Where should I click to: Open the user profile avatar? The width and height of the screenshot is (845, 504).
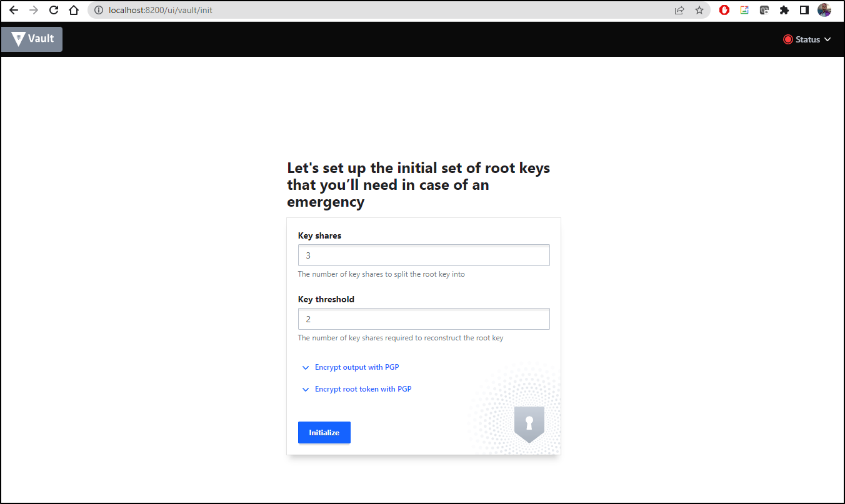824,10
